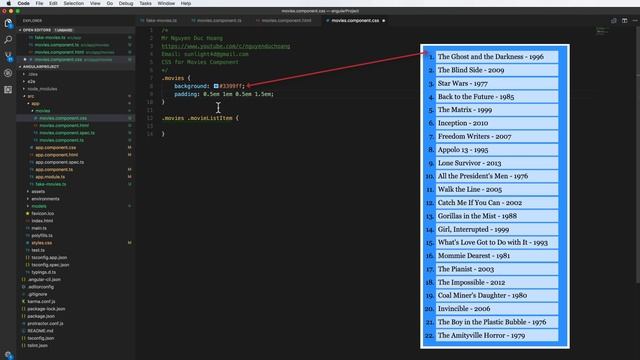
Task: Switch to the movies.component.html tab
Action: (286, 20)
